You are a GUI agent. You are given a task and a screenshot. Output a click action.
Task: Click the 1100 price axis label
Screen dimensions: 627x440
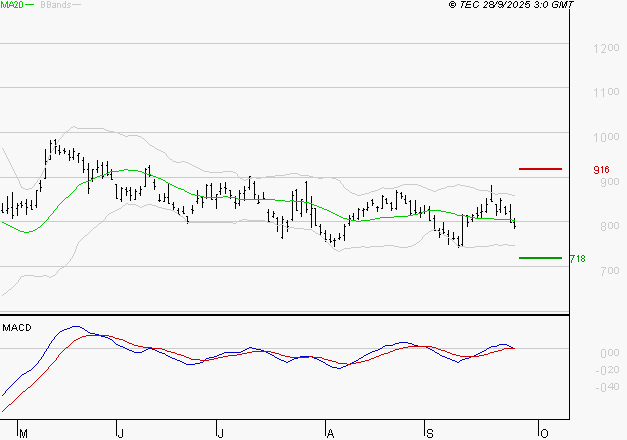pos(604,92)
